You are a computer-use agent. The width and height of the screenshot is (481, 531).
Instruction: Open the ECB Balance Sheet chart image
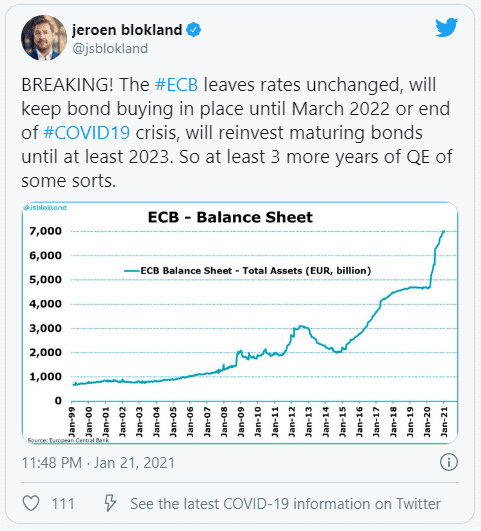240,323
